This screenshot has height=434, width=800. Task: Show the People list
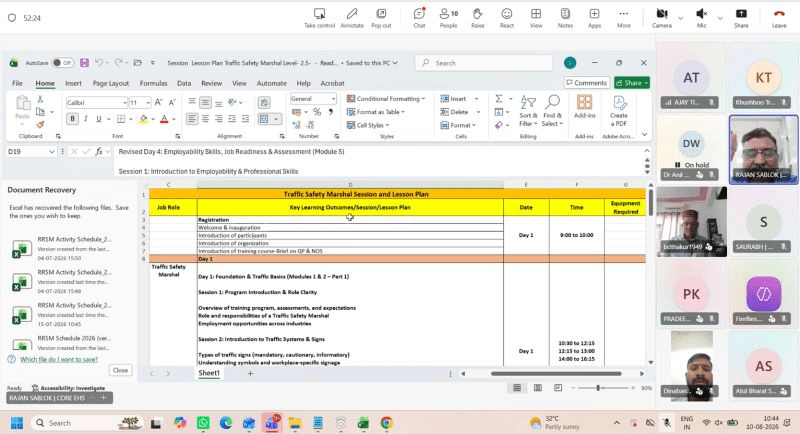pos(448,18)
